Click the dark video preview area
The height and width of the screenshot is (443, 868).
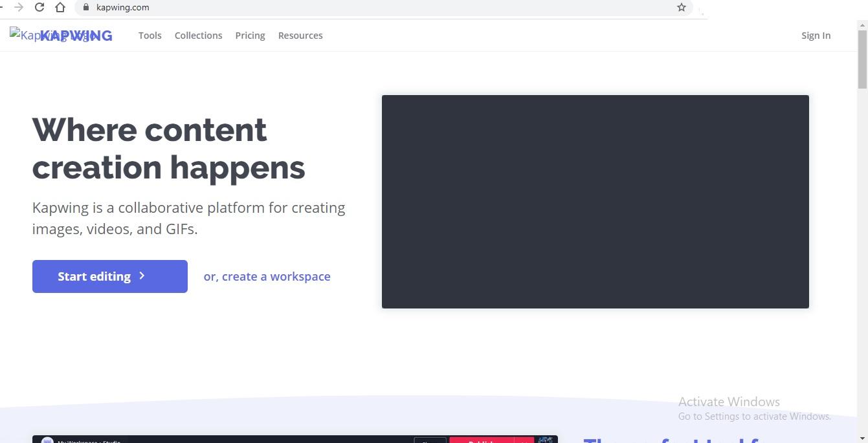pos(595,202)
